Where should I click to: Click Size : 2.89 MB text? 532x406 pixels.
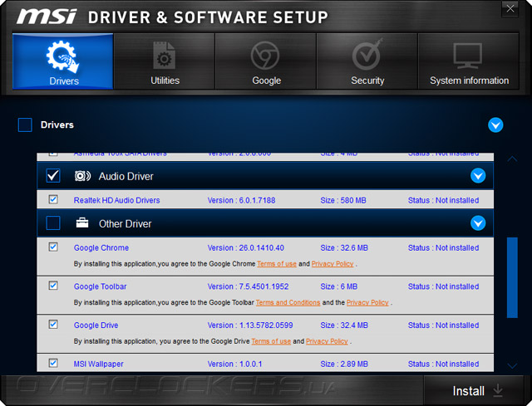click(x=344, y=364)
